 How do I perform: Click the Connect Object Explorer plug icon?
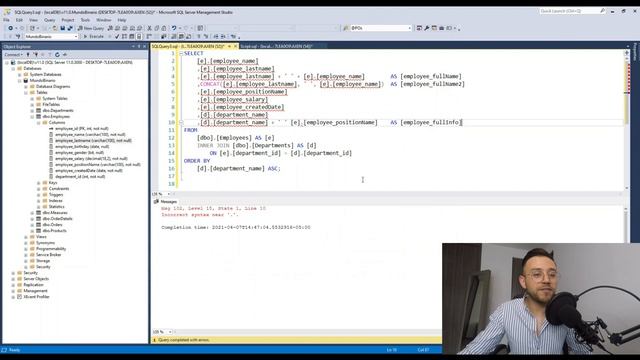tap(28, 55)
